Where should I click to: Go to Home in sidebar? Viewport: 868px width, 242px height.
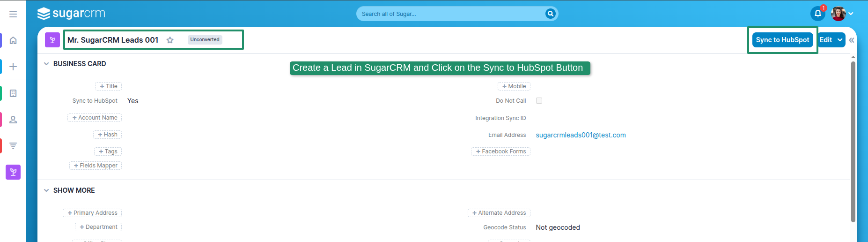13,40
